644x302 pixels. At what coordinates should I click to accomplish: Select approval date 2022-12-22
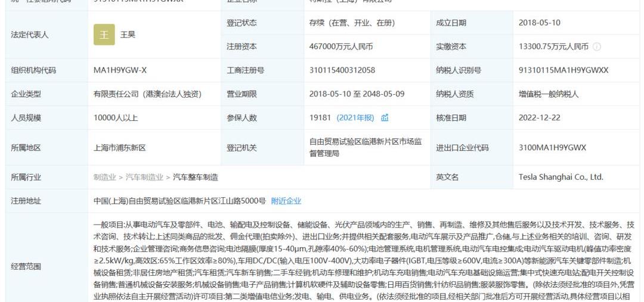539,118
